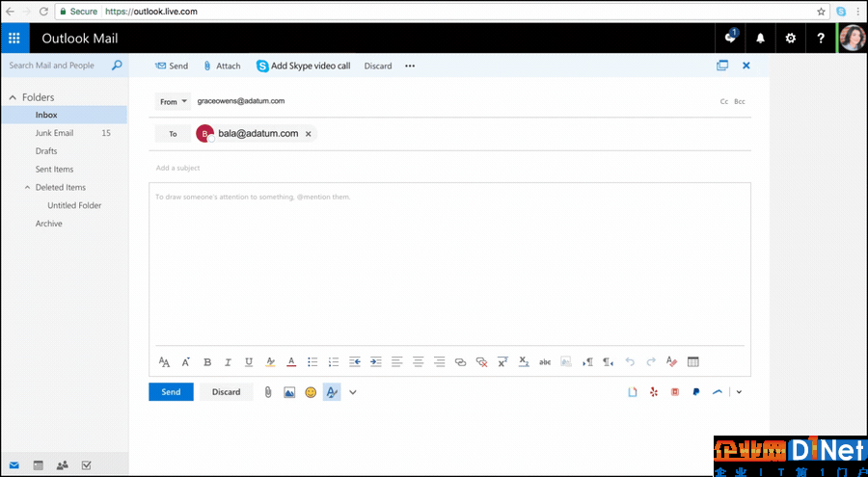Toggle underline formatting

[x=249, y=362]
